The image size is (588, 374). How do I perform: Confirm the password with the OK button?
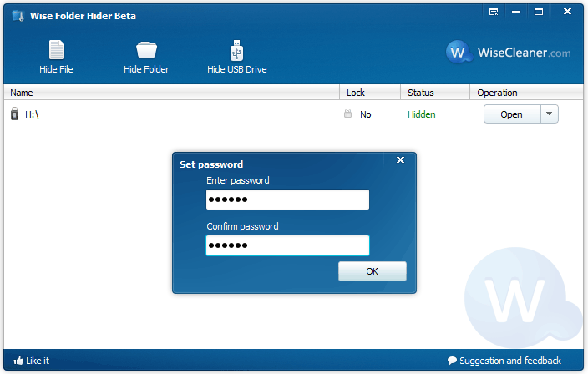click(372, 271)
